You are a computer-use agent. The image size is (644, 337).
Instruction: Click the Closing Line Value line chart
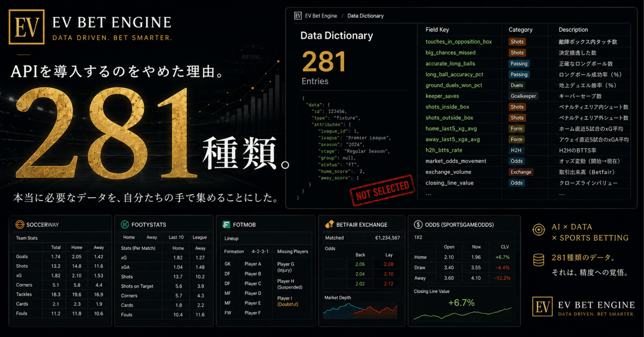point(463,313)
